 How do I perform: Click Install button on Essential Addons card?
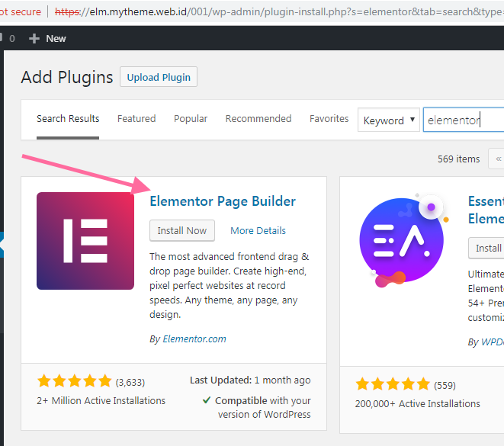click(486, 248)
